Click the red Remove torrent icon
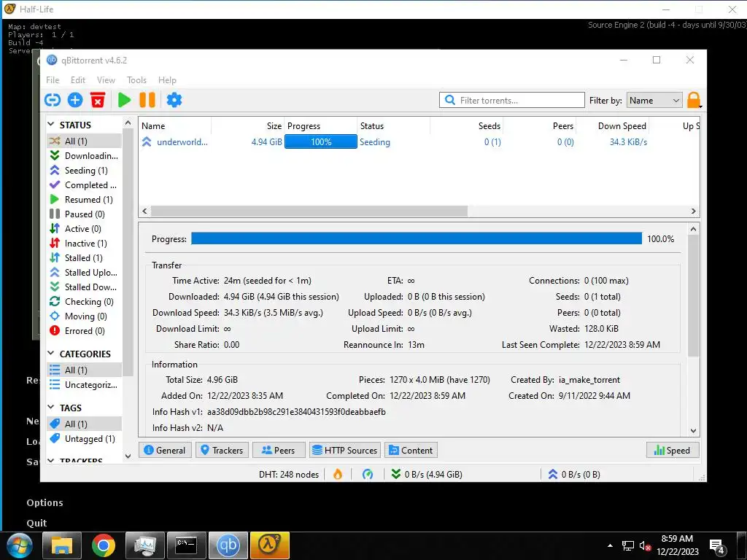Screen dimensions: 747x560 (x=98, y=100)
